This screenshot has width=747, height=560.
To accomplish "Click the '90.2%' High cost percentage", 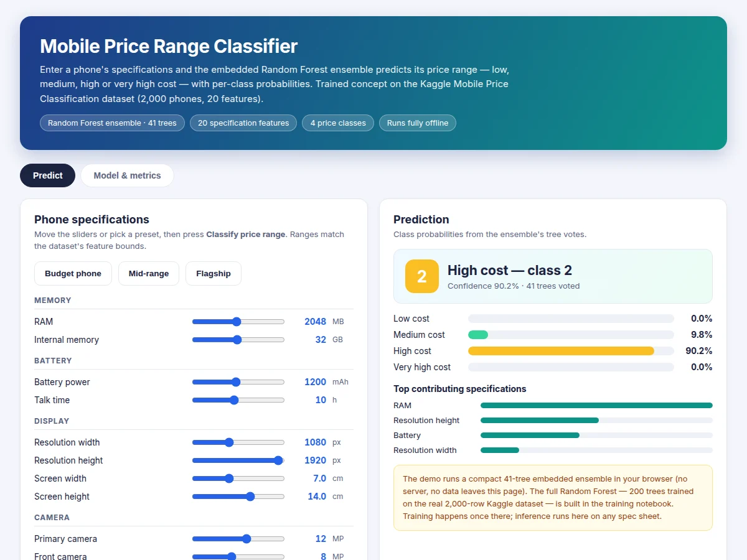I will 699,351.
